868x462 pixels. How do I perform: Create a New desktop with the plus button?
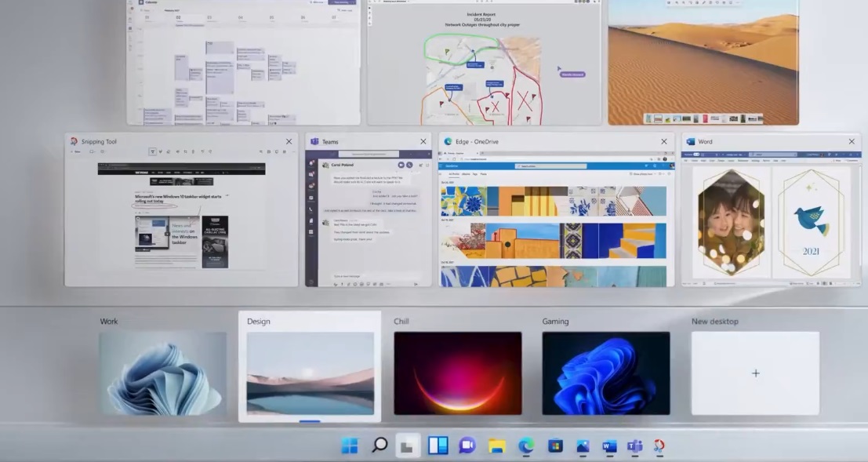pyautogui.click(x=754, y=373)
